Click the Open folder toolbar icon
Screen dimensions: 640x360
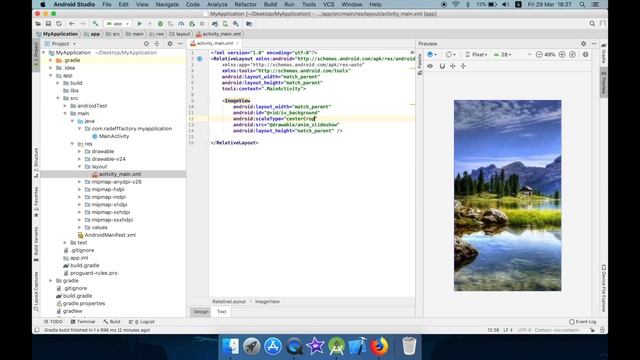38,24
